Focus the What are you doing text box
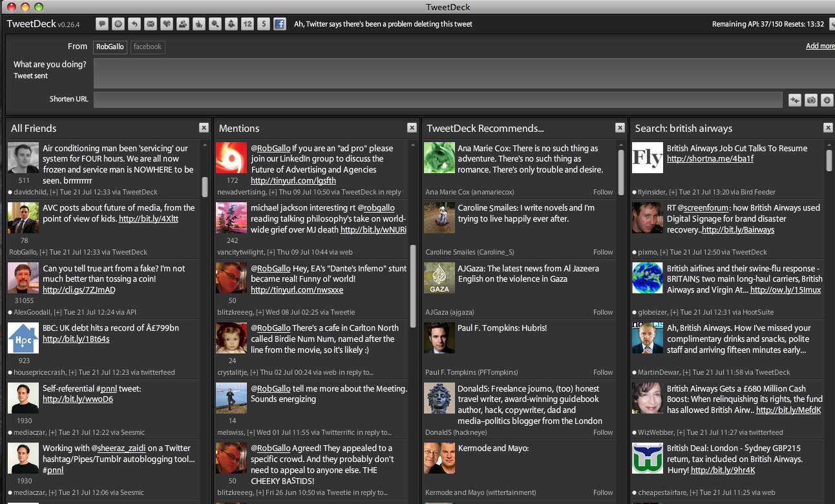The image size is (835, 504). [464, 73]
